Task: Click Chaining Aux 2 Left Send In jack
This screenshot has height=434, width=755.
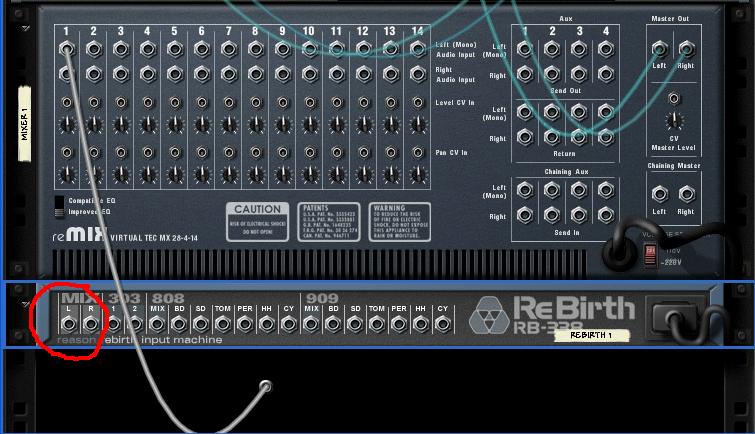Action: click(552, 190)
